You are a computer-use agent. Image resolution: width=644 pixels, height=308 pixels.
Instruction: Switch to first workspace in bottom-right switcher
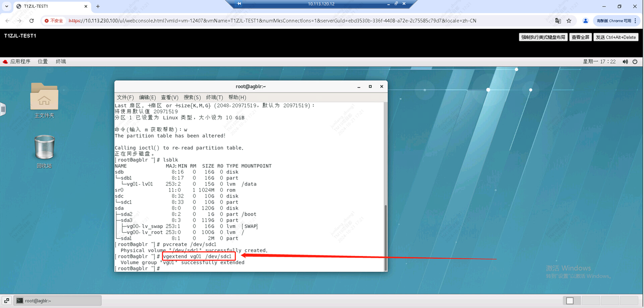point(570,301)
